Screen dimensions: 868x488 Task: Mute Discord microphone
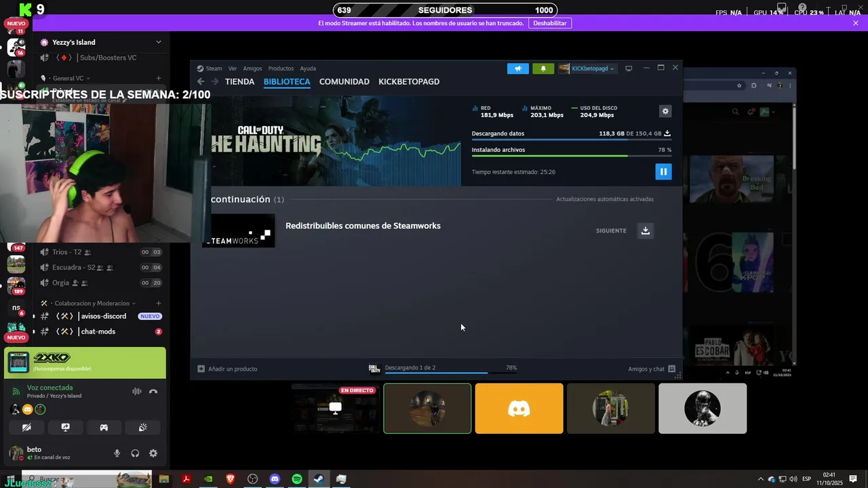(117, 453)
